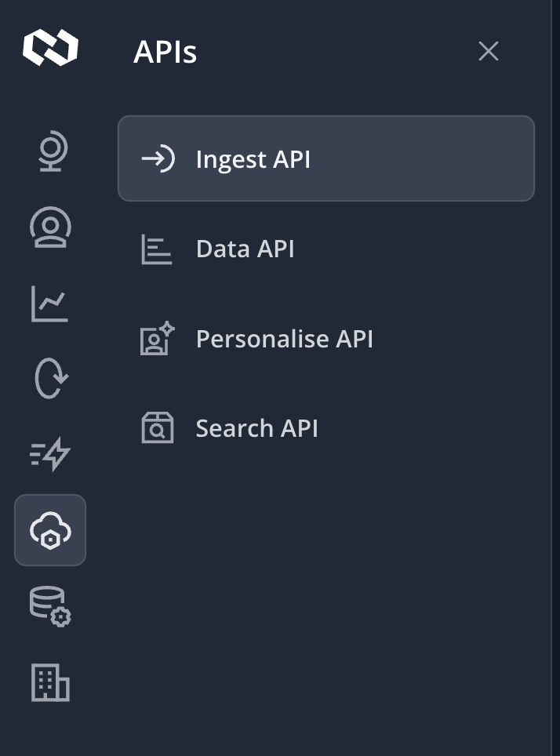Click the APIs panel heading text
560x756 pixels.
click(165, 53)
